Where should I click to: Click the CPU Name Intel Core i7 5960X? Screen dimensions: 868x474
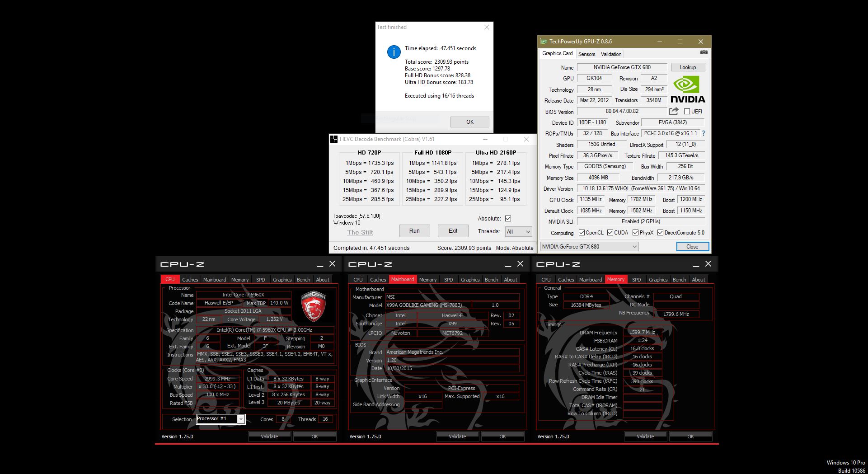pyautogui.click(x=243, y=295)
